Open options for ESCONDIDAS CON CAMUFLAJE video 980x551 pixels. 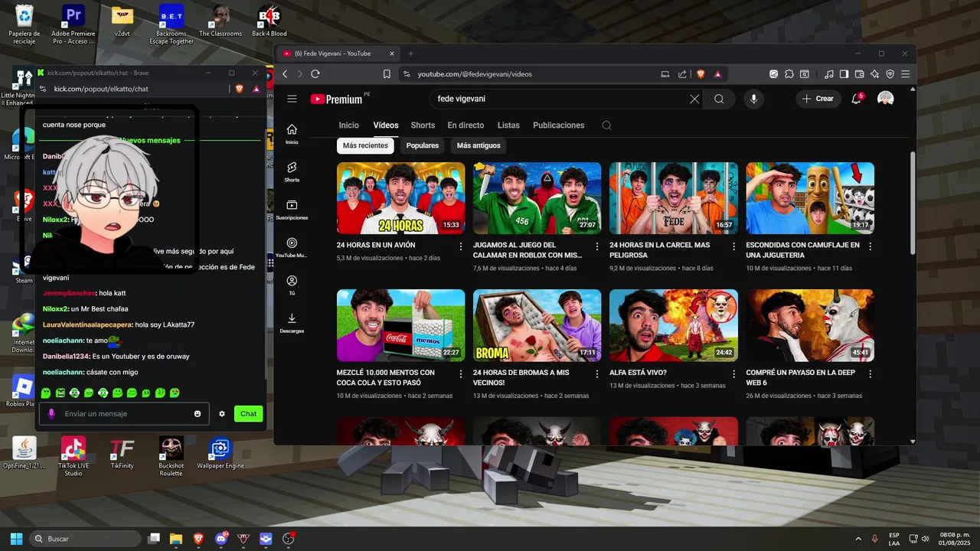tap(871, 246)
